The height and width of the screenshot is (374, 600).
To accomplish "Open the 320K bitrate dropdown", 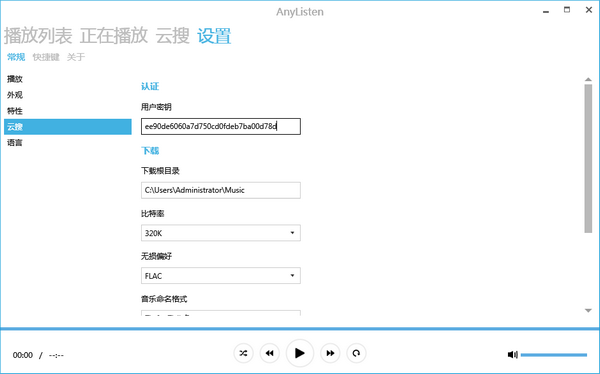I will tap(221, 233).
